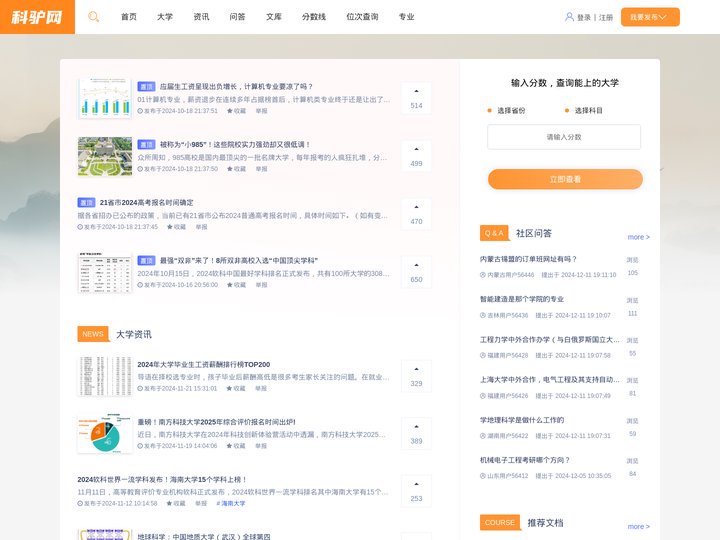Go to 首页 in the navigation
The width and height of the screenshot is (720, 540).
coord(129,17)
